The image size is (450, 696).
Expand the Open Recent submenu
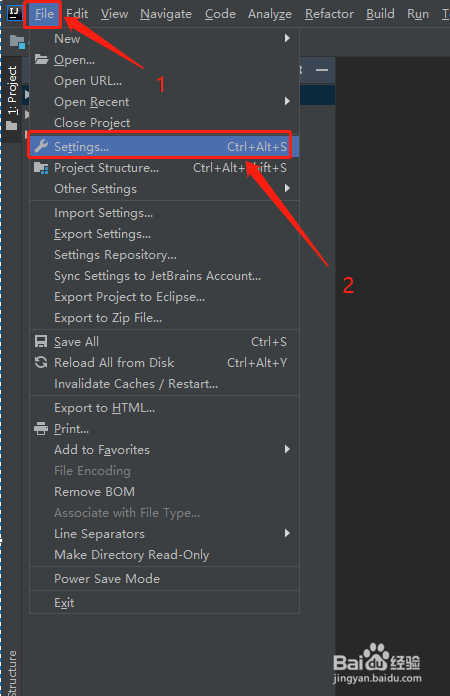pos(164,102)
